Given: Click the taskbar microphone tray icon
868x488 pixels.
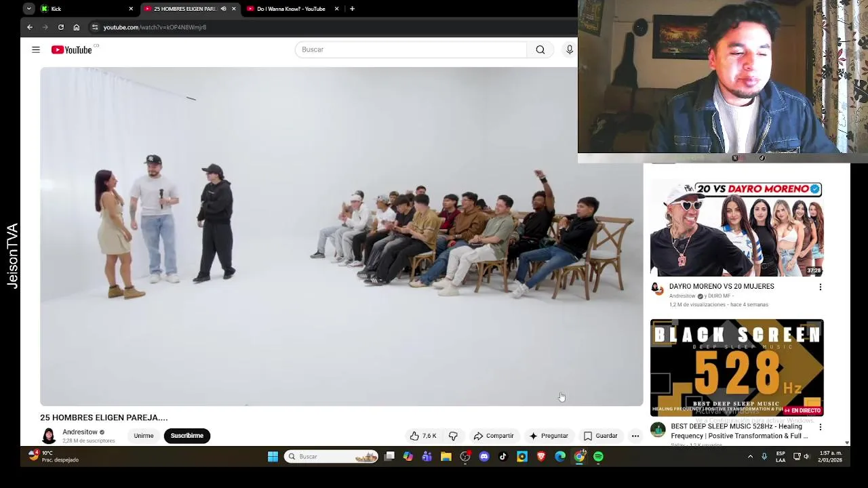Looking at the screenshot, I should (x=764, y=457).
